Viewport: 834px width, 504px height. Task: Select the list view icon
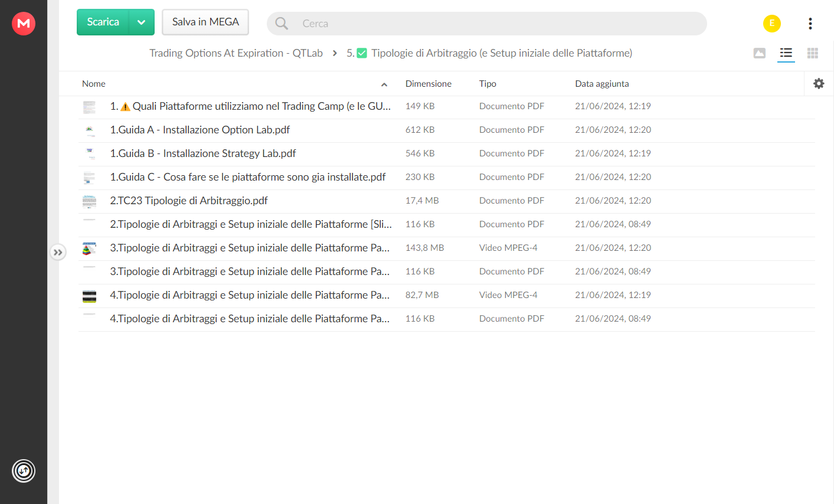[x=786, y=53]
